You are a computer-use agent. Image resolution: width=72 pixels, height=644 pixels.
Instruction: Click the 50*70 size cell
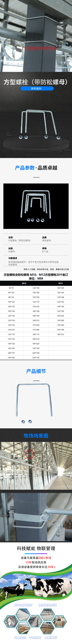(x=11, y=288)
